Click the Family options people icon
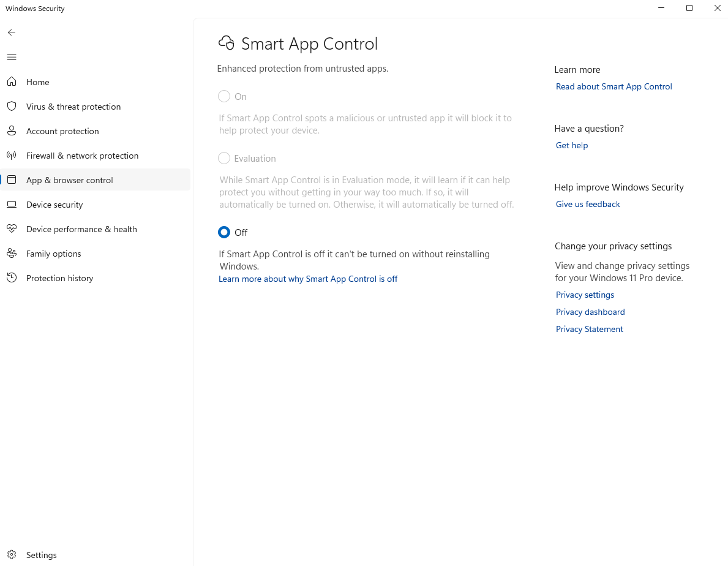 (x=12, y=253)
